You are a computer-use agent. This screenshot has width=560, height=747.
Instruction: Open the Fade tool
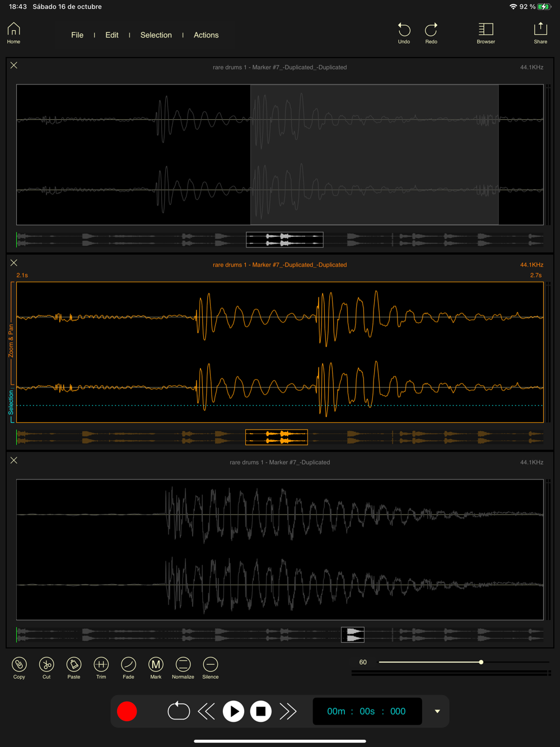click(x=128, y=665)
